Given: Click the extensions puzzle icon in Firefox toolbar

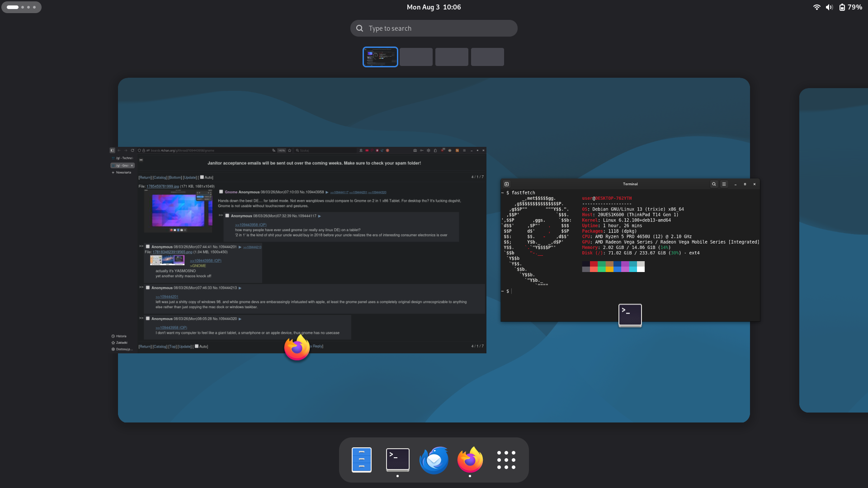Looking at the screenshot, I should 435,150.
